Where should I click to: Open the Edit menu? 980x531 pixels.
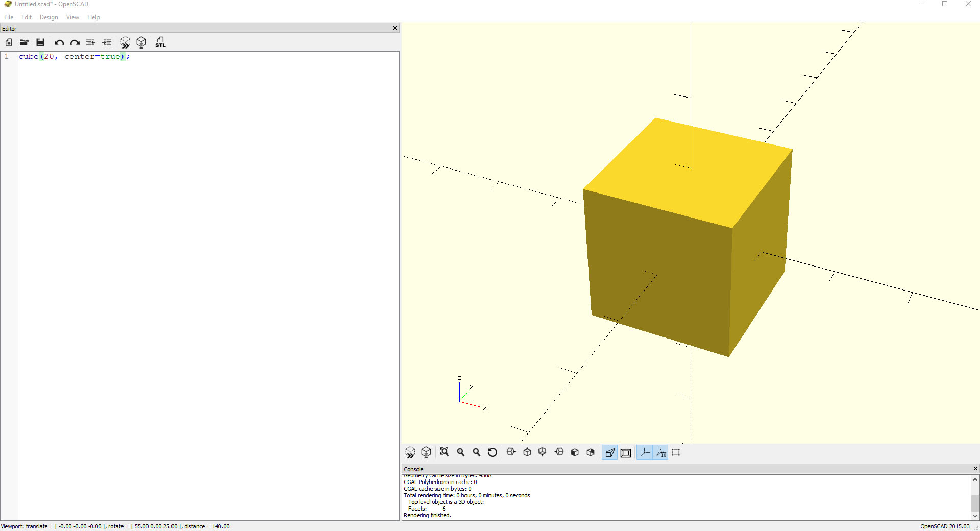coord(27,17)
